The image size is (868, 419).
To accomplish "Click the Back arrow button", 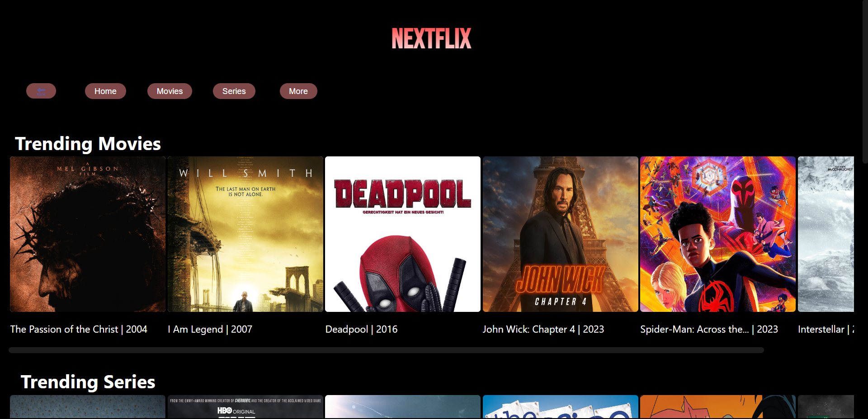I will [x=41, y=91].
